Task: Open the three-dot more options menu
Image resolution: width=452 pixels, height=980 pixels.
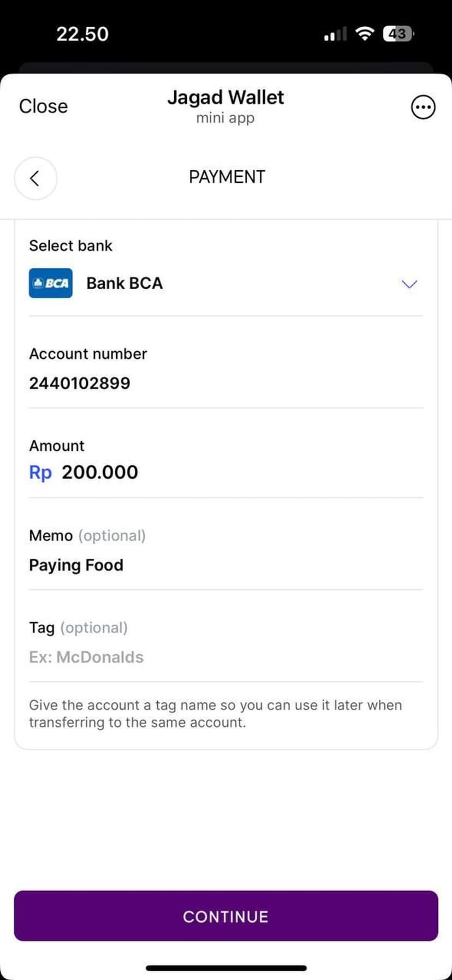Action: pos(423,107)
